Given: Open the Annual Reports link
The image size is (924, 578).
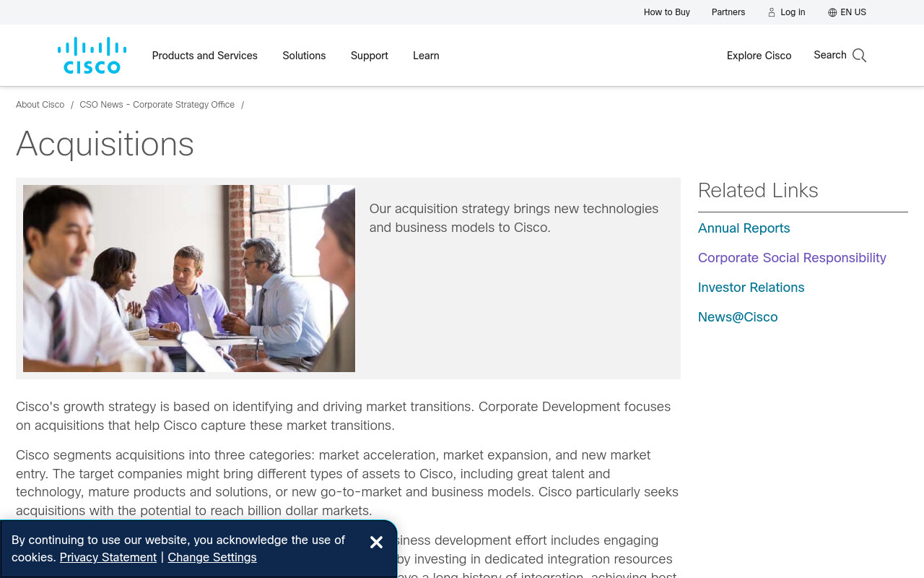Looking at the screenshot, I should [x=744, y=228].
